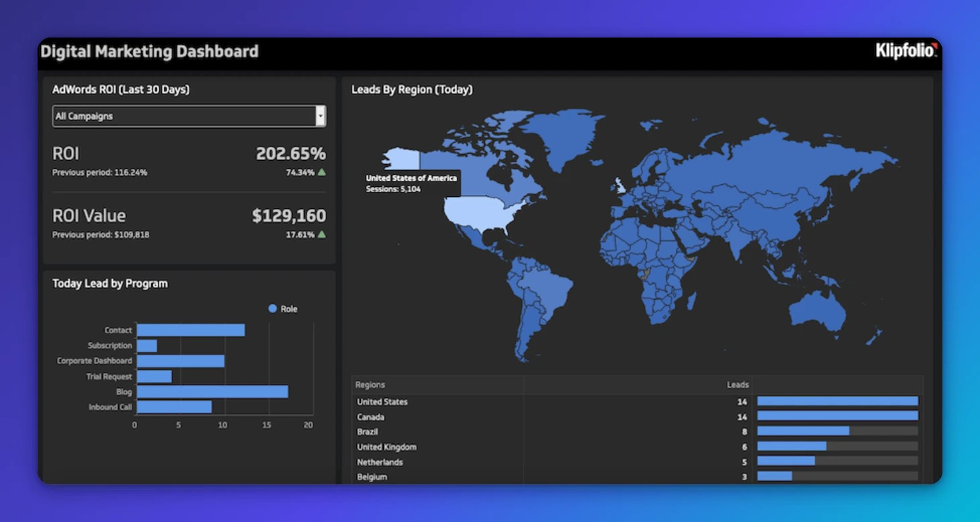Click the ROI value 202.65%
The height and width of the screenshot is (522, 980).
coord(291,154)
